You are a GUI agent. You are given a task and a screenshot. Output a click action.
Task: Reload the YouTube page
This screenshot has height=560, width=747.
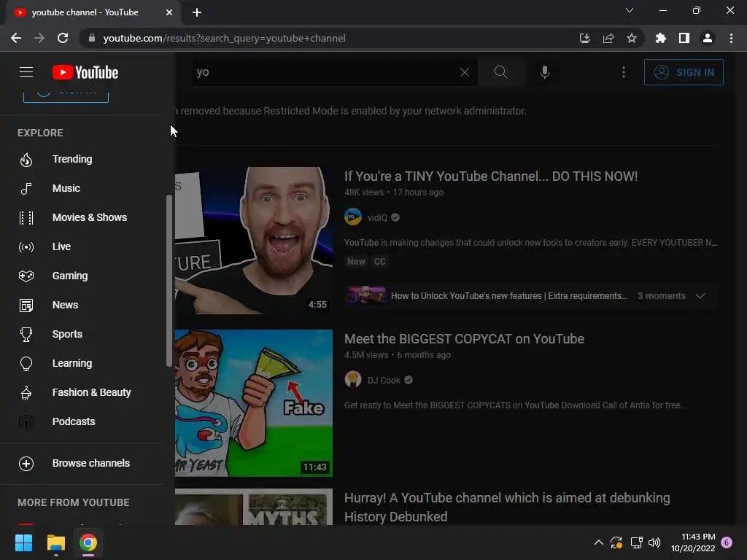63,38
